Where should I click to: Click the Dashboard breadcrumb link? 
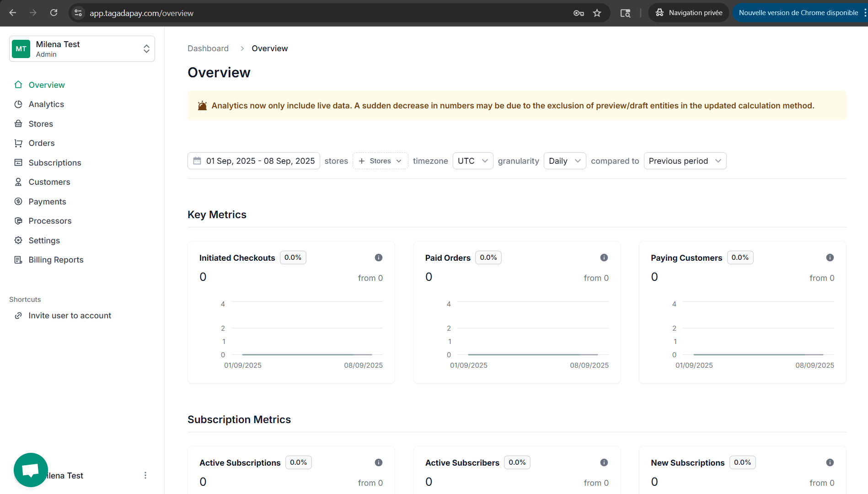click(208, 48)
